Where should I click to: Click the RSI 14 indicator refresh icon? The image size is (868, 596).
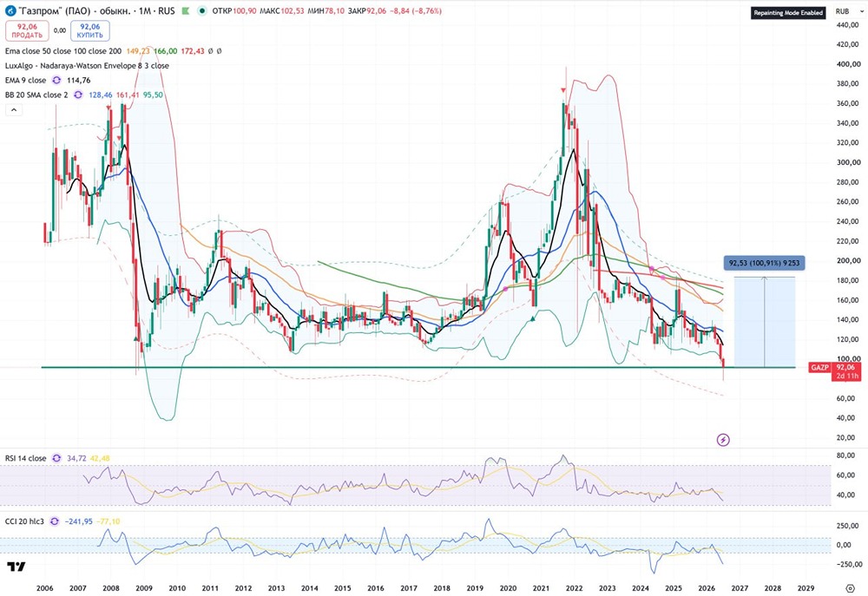tap(56, 458)
